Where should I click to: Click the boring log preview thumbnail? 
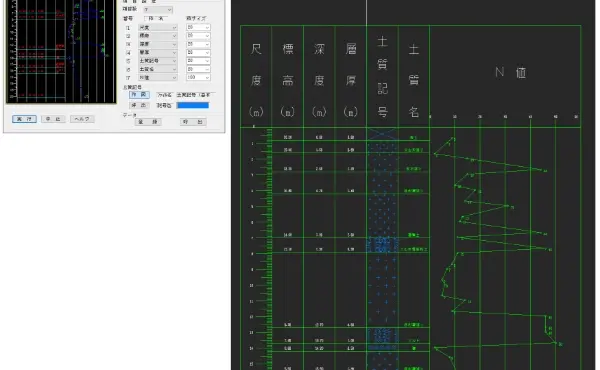pyautogui.click(x=61, y=51)
